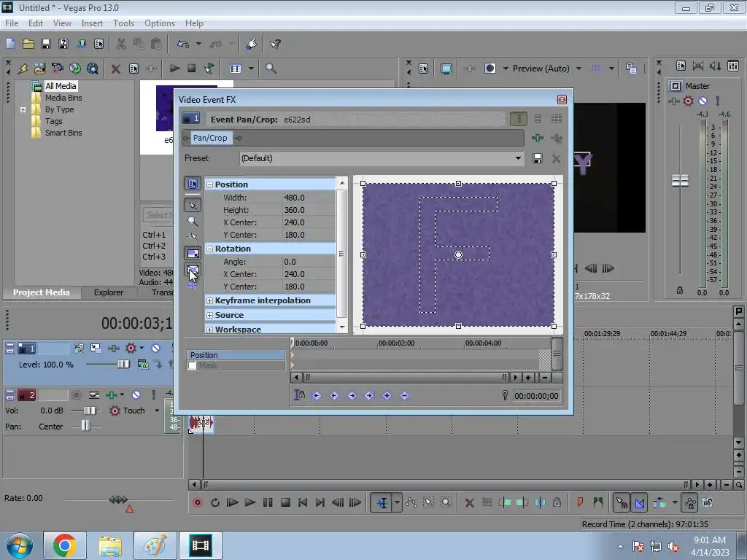Expand the Keyframe interpolation group

tap(209, 300)
